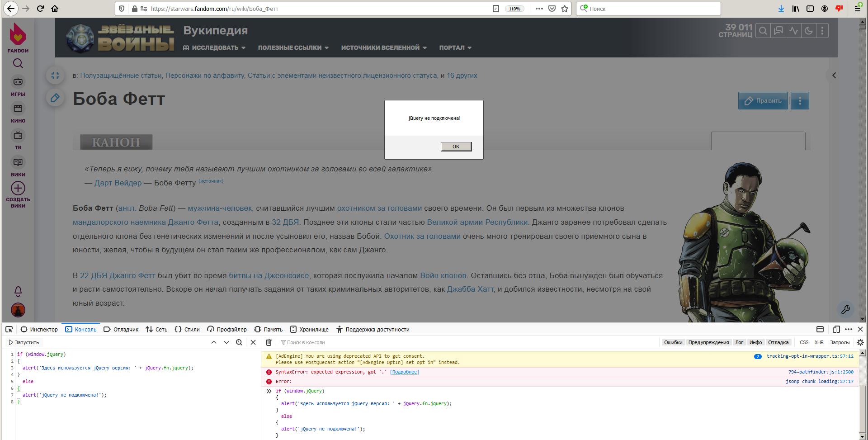868x440 pixels.
Task: Open Fandom notifications bell
Action: pos(18,291)
